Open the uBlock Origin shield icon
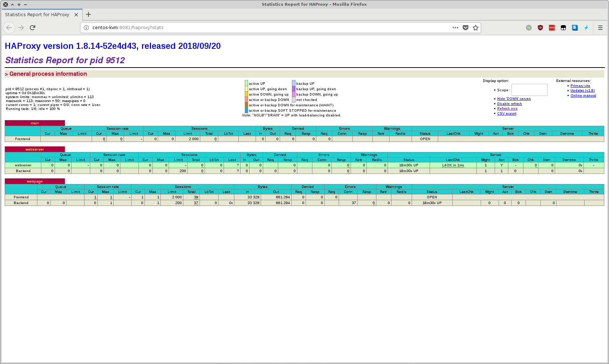The image size is (609, 364). point(540,28)
